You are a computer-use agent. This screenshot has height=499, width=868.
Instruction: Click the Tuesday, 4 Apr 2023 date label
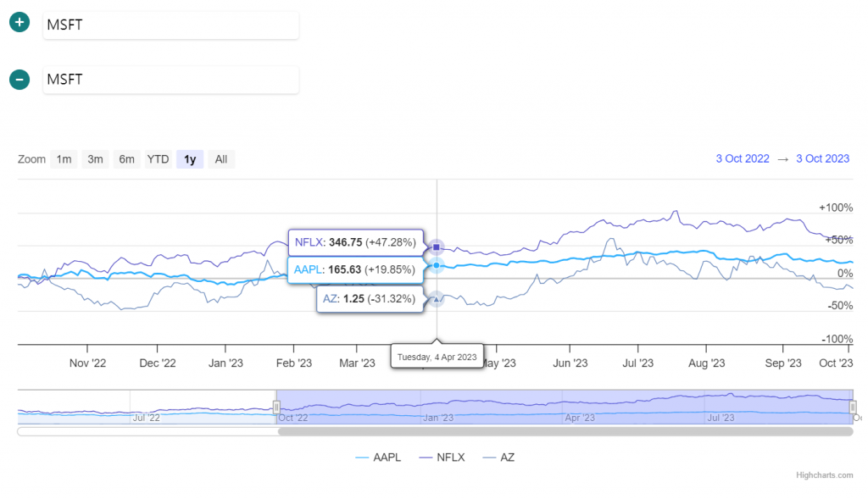coord(437,357)
